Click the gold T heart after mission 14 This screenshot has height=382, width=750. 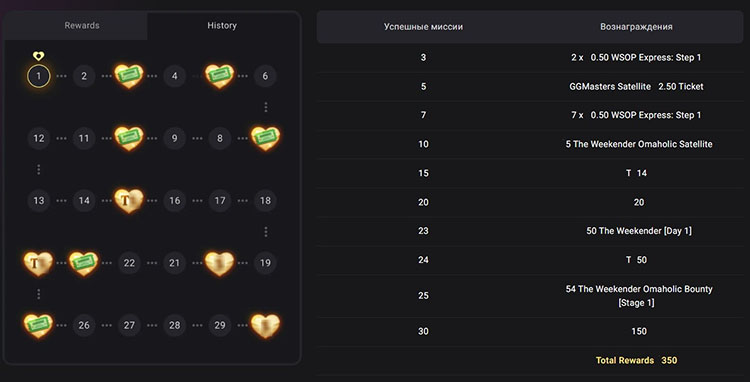[129, 200]
